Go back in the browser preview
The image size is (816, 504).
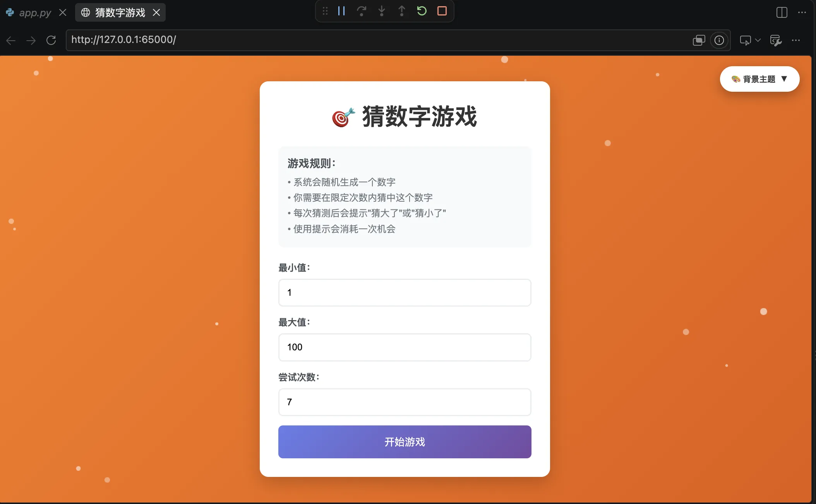pos(11,40)
